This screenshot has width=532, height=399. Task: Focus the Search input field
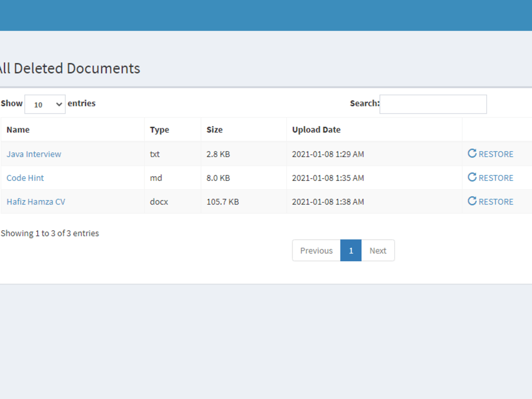tap(433, 104)
